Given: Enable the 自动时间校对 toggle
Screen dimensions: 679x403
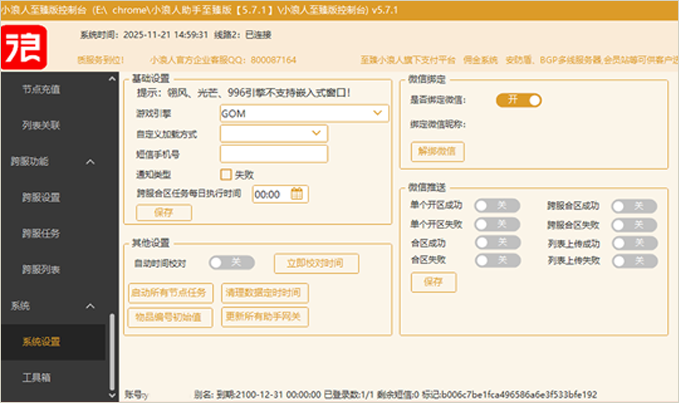Looking at the screenshot, I should (x=231, y=262).
